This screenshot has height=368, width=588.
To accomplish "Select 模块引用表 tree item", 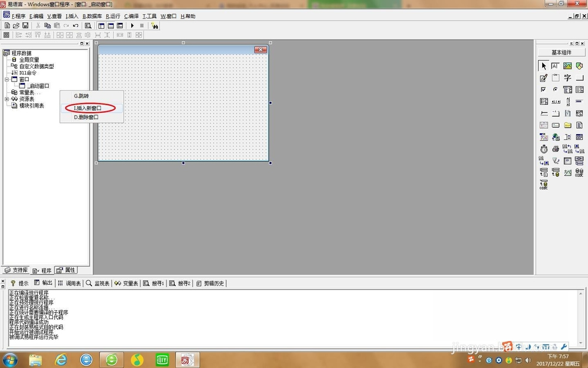I will [x=32, y=106].
